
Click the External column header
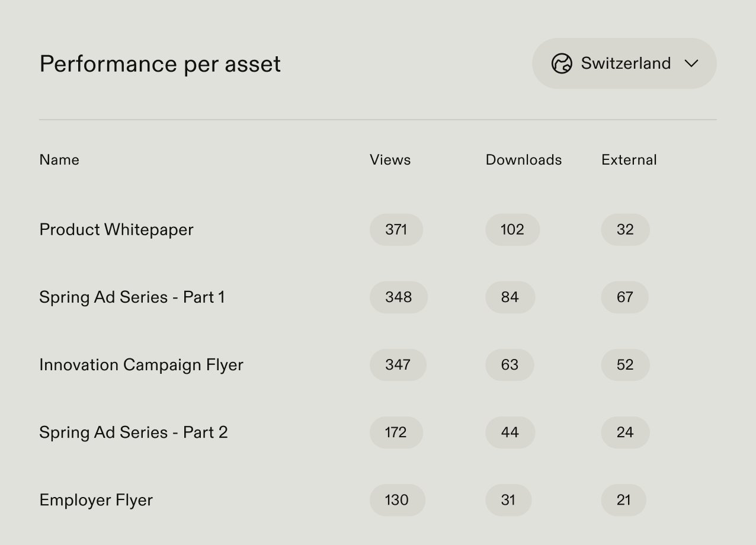coord(629,160)
